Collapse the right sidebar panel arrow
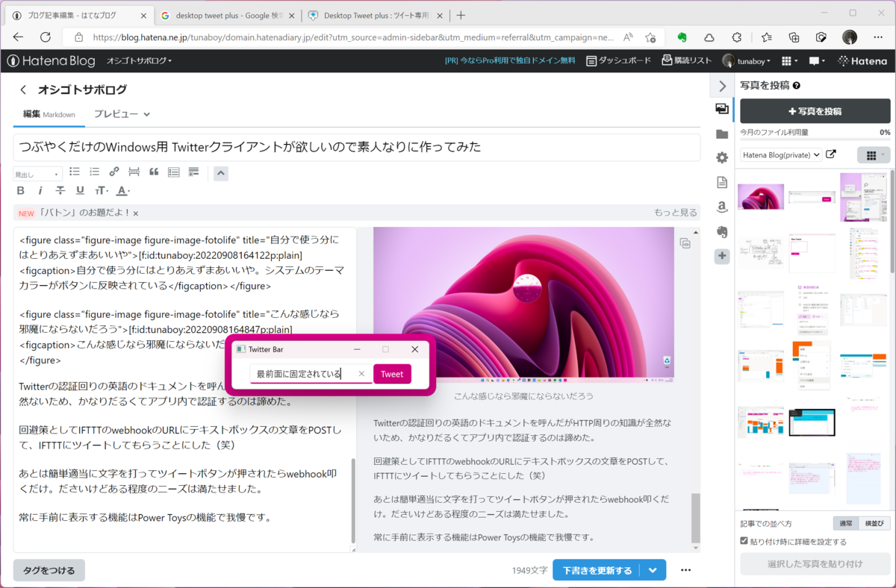The image size is (896, 588). tap(722, 87)
